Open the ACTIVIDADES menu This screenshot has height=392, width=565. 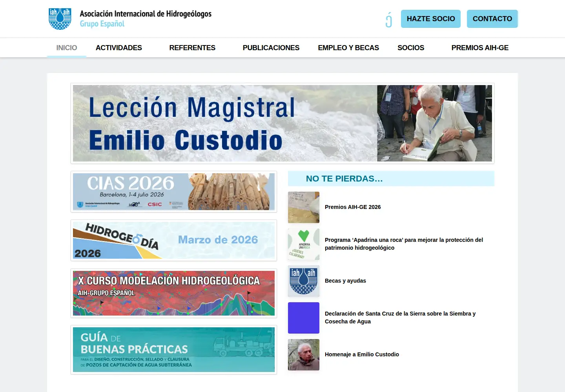tap(119, 48)
